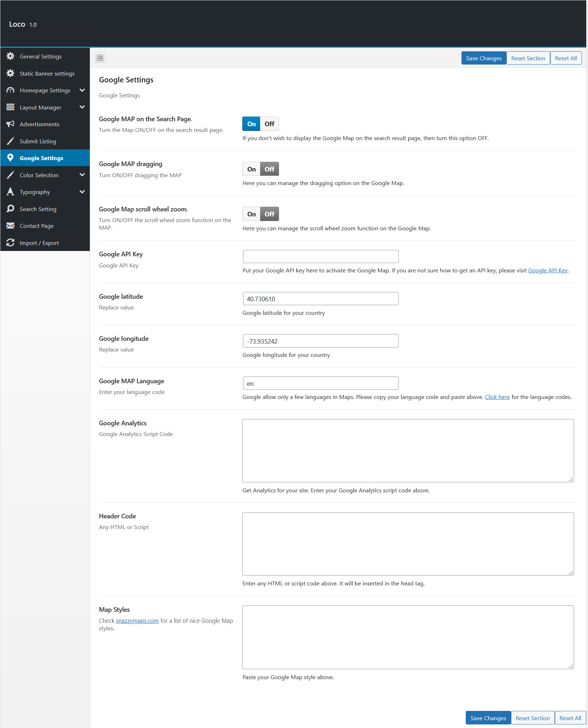Click the Typography letter A icon
Image resolution: width=588 pixels, height=728 pixels.
(10, 192)
